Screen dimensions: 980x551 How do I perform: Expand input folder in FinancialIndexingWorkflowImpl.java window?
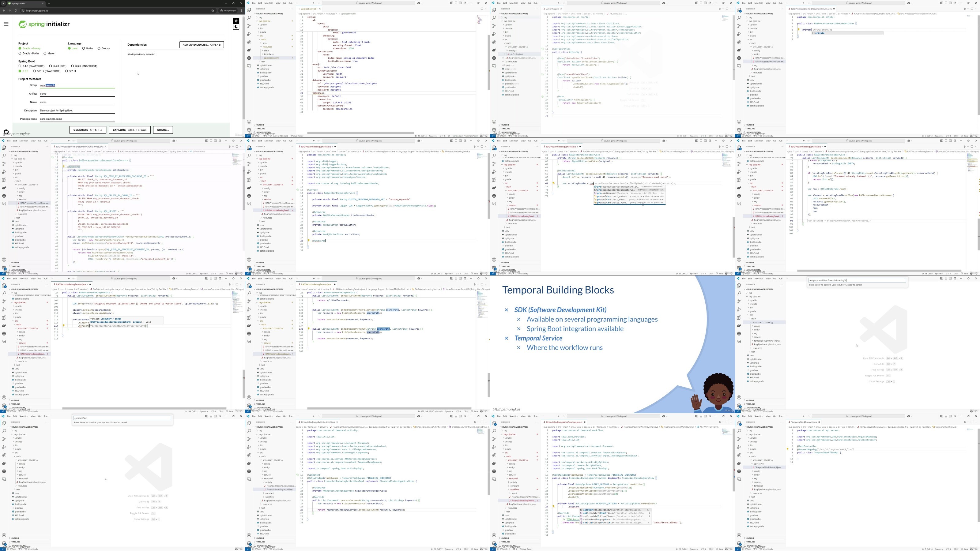[520, 493]
